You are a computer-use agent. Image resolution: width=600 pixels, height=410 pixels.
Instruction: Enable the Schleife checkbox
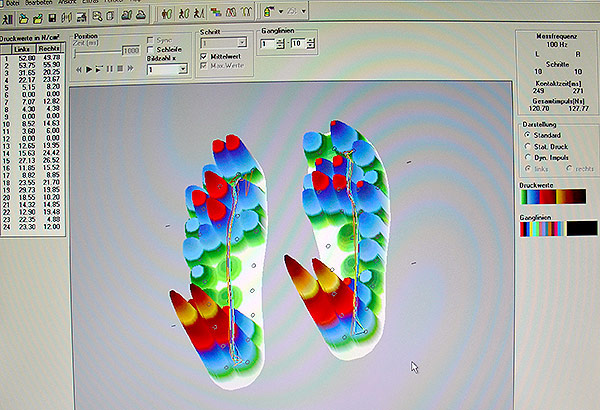[x=150, y=50]
